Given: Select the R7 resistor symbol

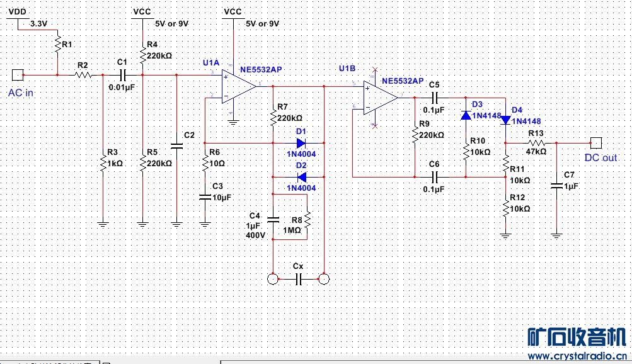Looking at the screenshot, I should coord(273,118).
